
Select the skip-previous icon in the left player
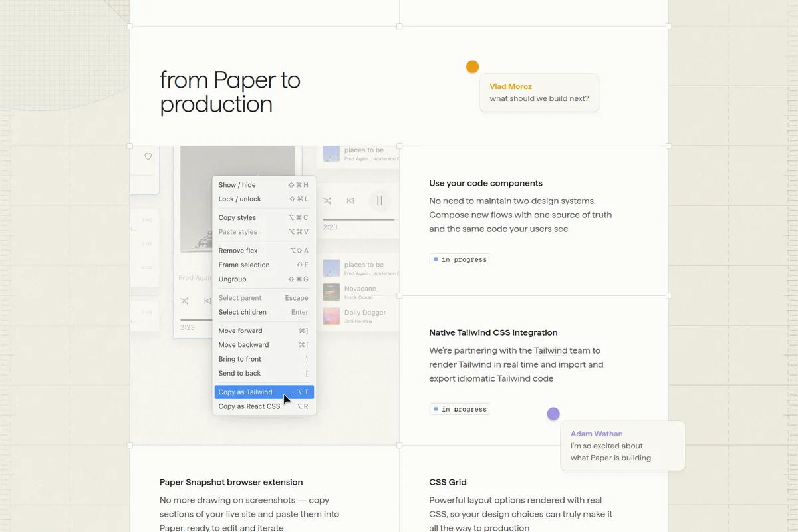tap(207, 301)
